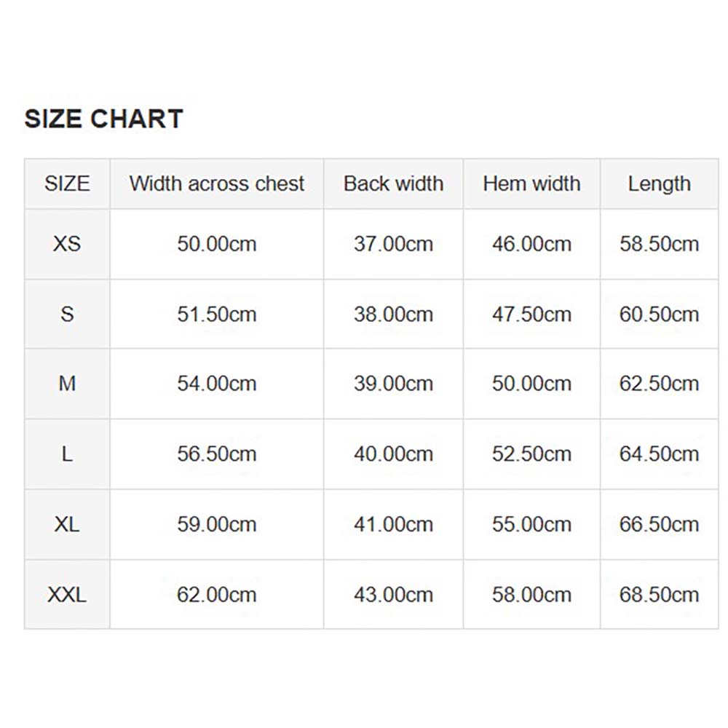The height and width of the screenshot is (728, 728).
Task: Select the 38.00cm back width cell
Action: [393, 314]
